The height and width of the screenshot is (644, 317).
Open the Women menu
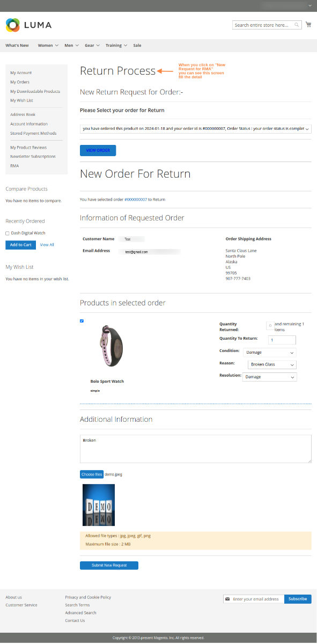point(47,45)
